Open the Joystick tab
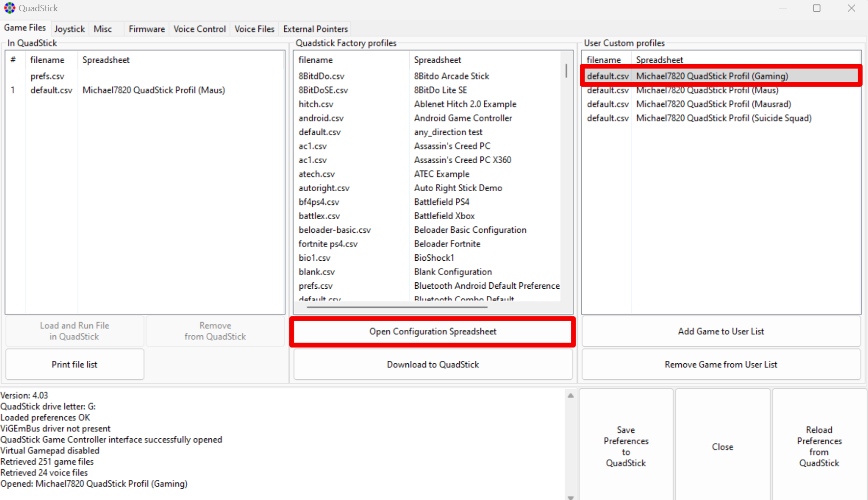Screen dimensions: 868x500 pos(70,29)
